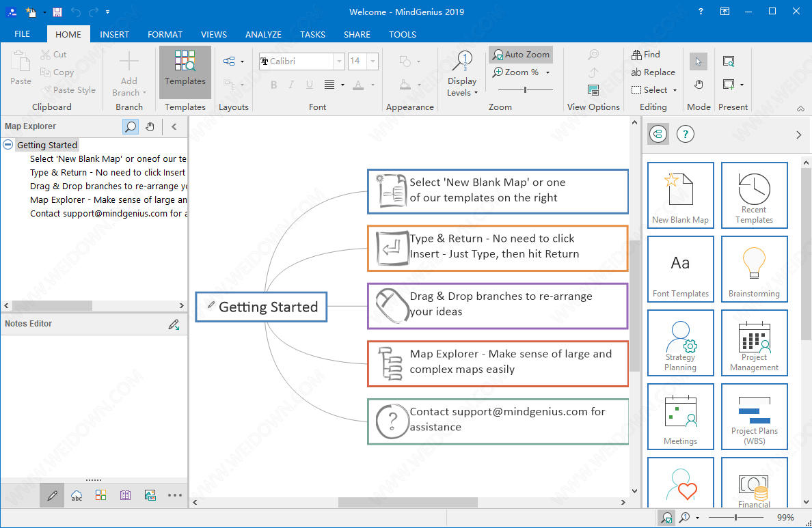Viewport: 812px width, 528px height.
Task: Switch to the FORMAT tab
Action: click(x=165, y=34)
